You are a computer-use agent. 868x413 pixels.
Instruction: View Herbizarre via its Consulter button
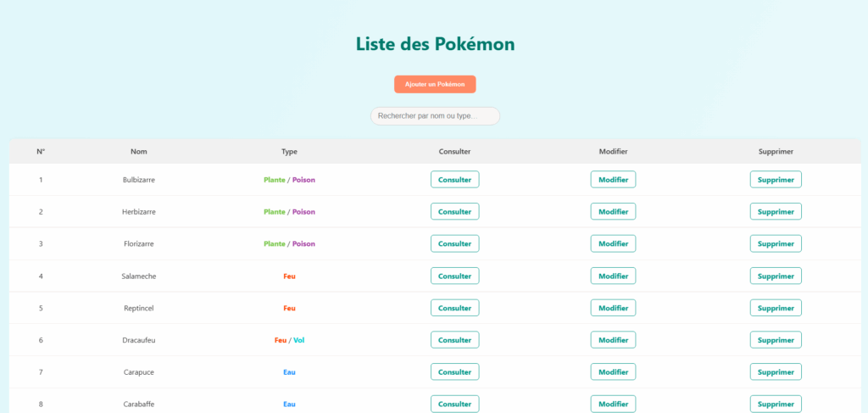coord(454,211)
